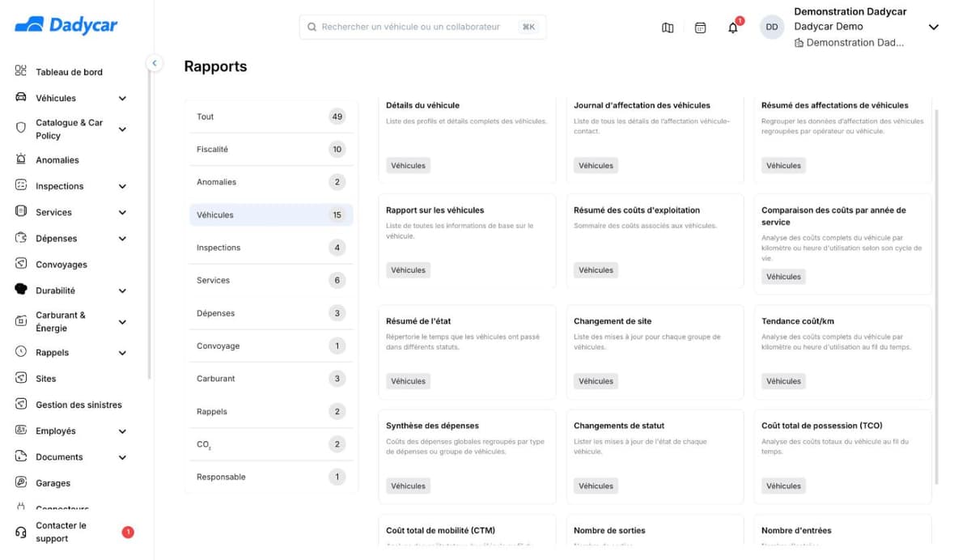The height and width of the screenshot is (560, 971).
Task: Expand the Services sidebar chevron
Action: click(122, 213)
